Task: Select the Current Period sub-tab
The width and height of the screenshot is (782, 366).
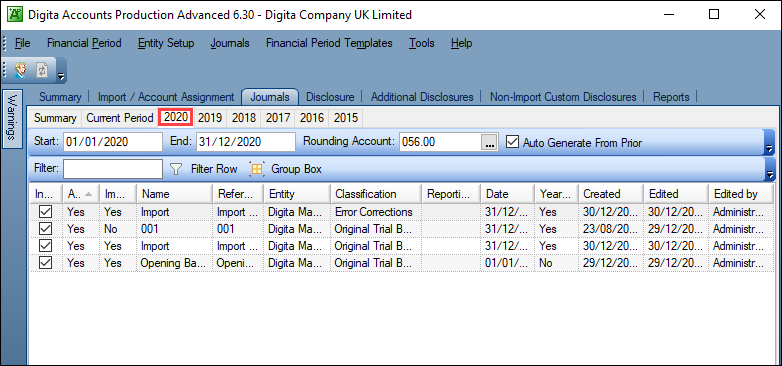Action: pos(120,118)
